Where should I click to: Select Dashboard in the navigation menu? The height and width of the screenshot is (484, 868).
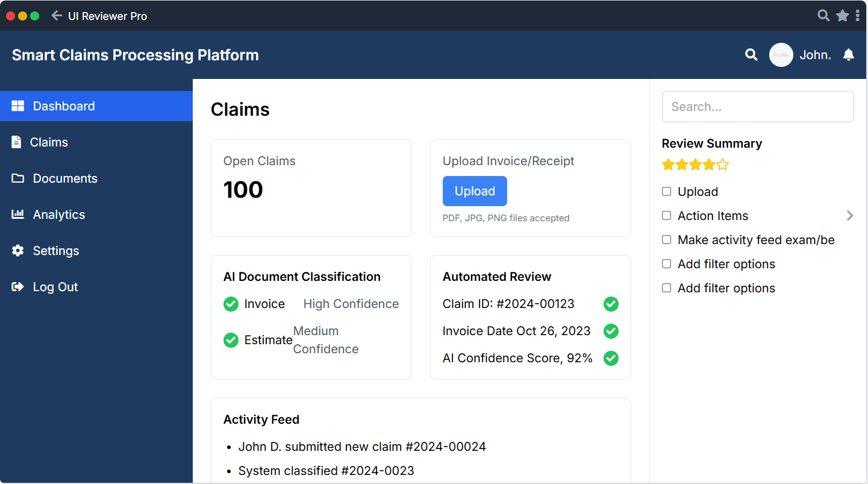[x=63, y=105]
